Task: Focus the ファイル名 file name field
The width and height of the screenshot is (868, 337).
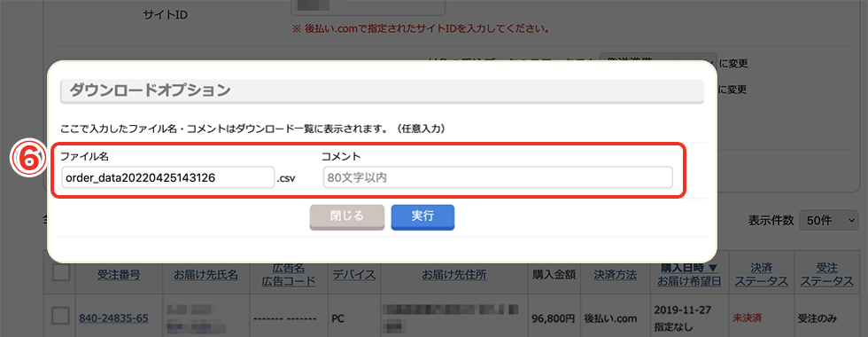Action: 167,178
